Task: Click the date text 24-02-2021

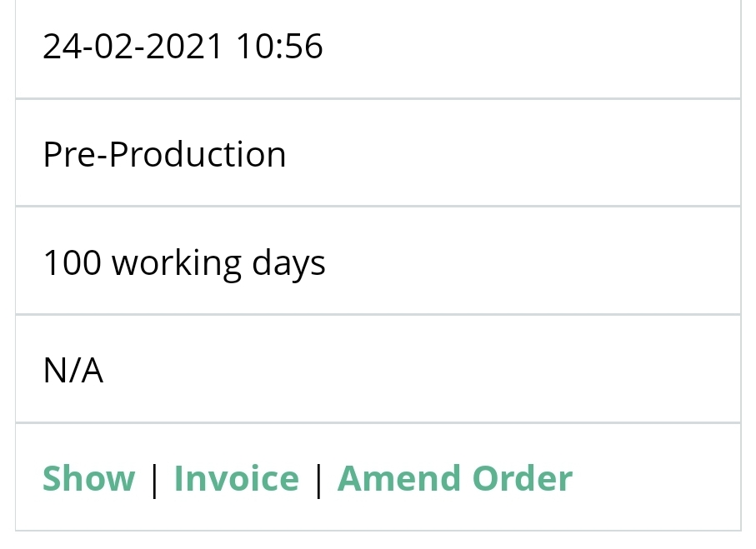Action: click(x=133, y=47)
